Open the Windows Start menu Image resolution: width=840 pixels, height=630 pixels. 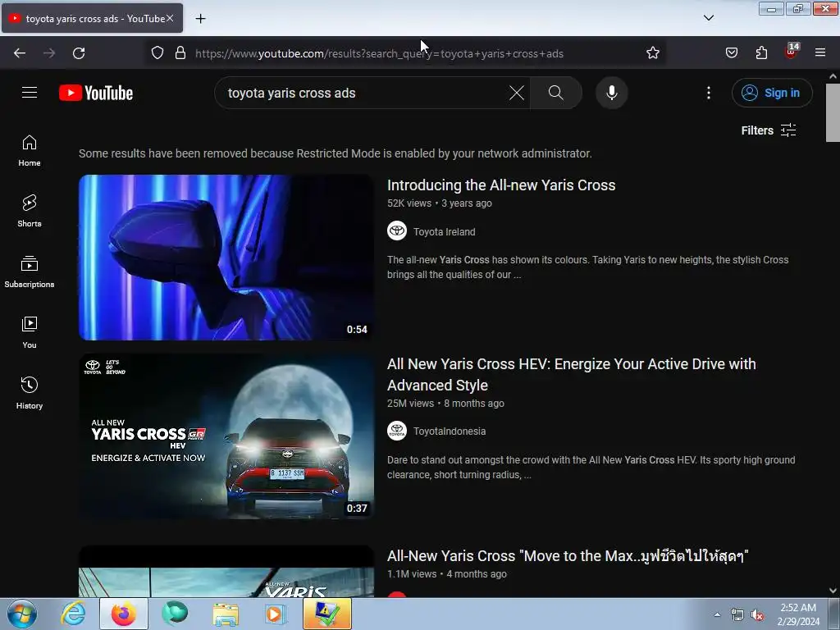22,614
